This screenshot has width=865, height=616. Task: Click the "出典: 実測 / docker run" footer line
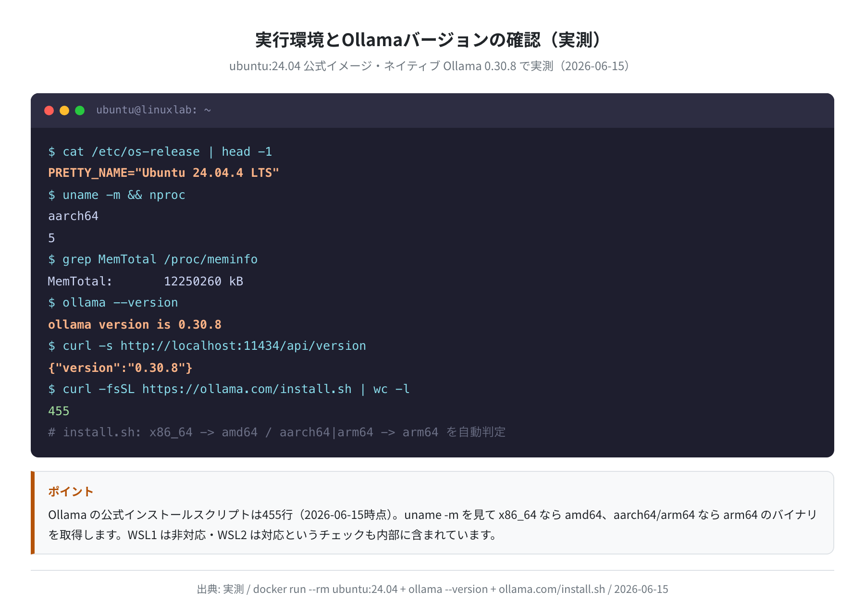click(432, 589)
